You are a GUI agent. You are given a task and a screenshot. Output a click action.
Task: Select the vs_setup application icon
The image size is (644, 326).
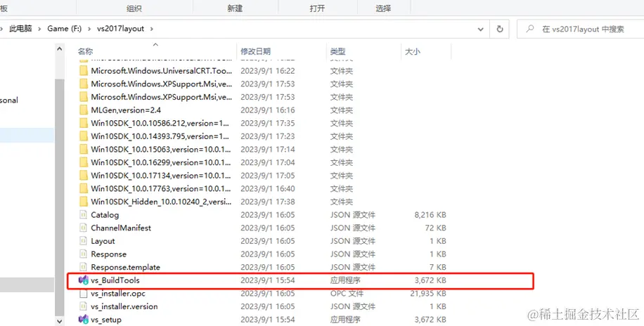coord(84,320)
